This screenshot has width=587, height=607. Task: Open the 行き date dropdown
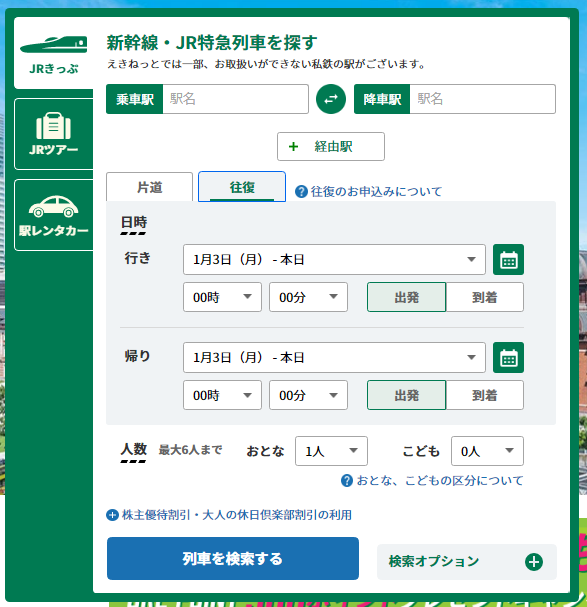334,259
